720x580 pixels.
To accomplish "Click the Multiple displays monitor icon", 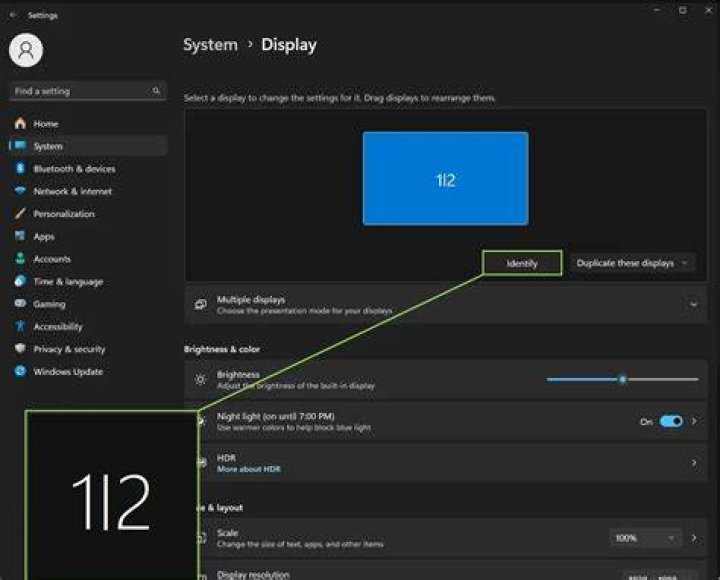I will coord(200,304).
